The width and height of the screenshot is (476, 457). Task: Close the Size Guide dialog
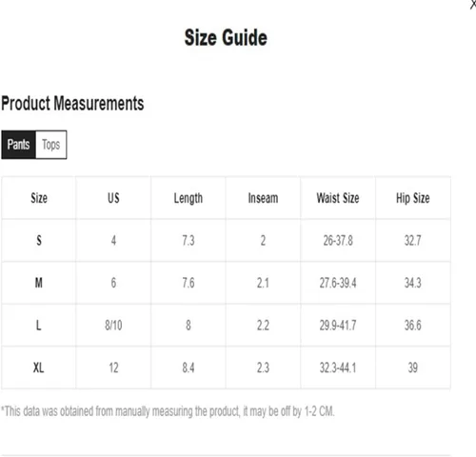tap(473, 5)
